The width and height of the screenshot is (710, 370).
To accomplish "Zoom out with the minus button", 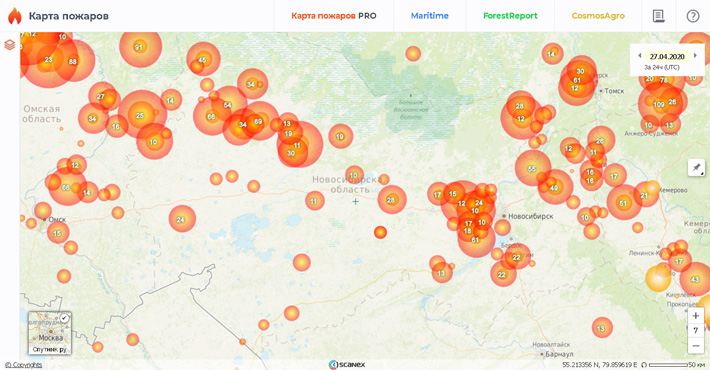I will click(x=696, y=346).
